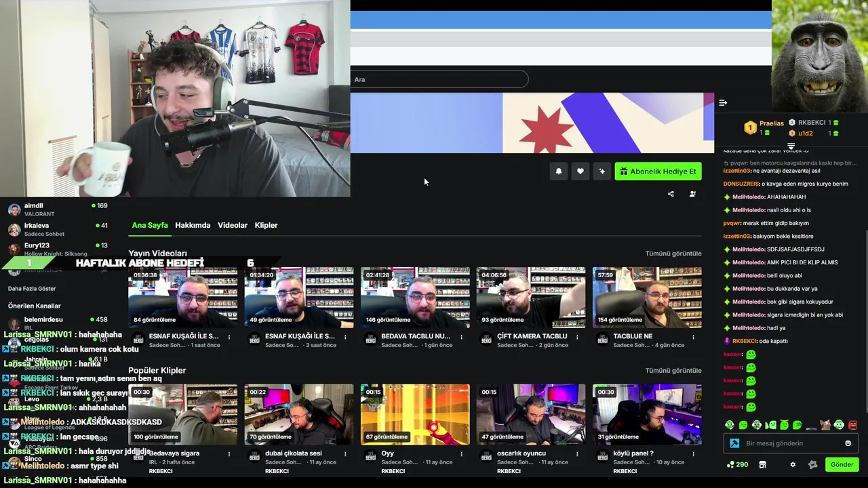Click the user report icon beside share
868x488 pixels.
(x=692, y=194)
